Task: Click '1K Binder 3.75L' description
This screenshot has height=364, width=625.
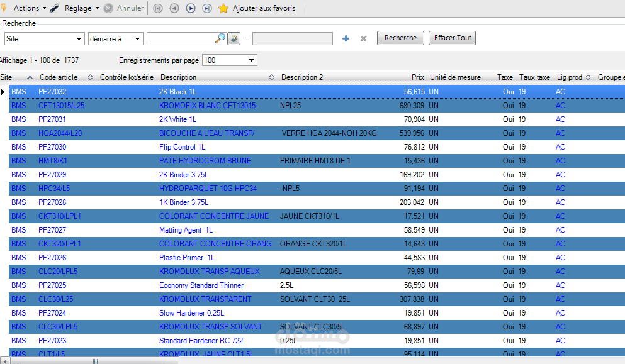Action: [184, 202]
